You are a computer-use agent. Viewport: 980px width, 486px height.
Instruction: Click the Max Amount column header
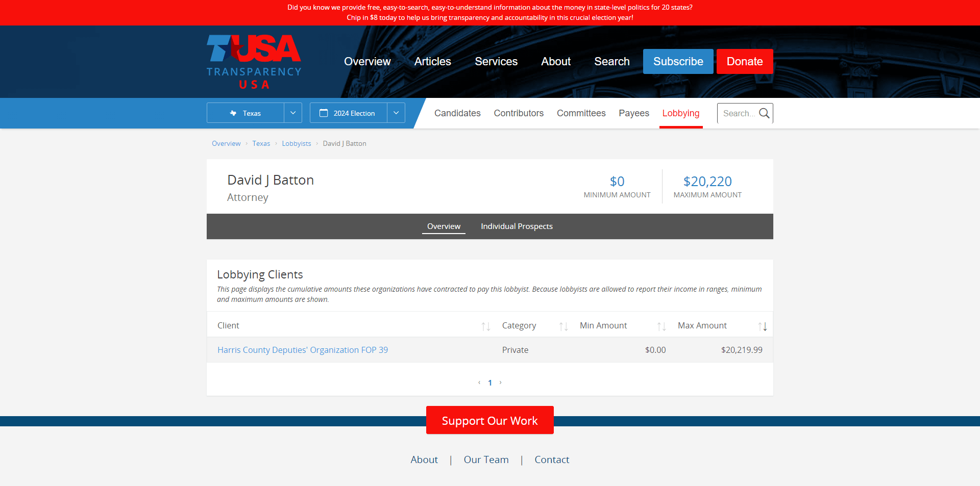(702, 325)
